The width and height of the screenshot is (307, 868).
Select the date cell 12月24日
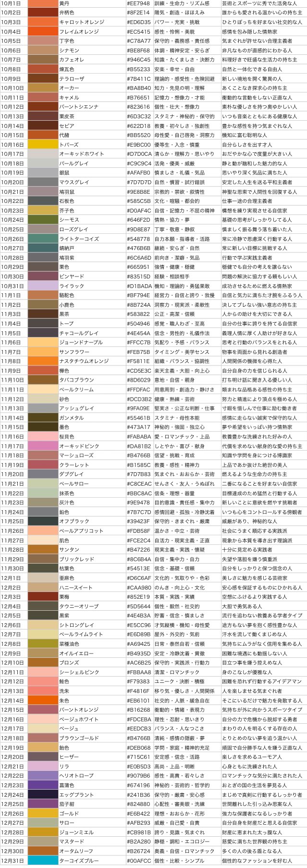coord(12,795)
